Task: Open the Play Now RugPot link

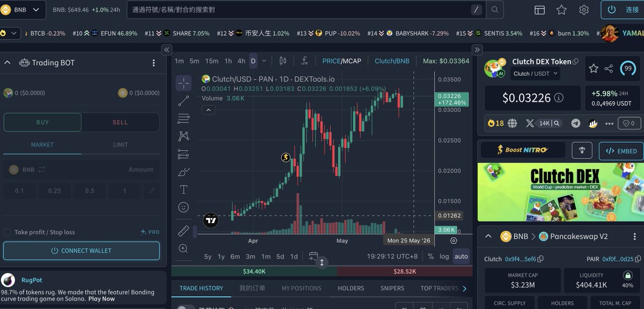Action: [x=101, y=299]
